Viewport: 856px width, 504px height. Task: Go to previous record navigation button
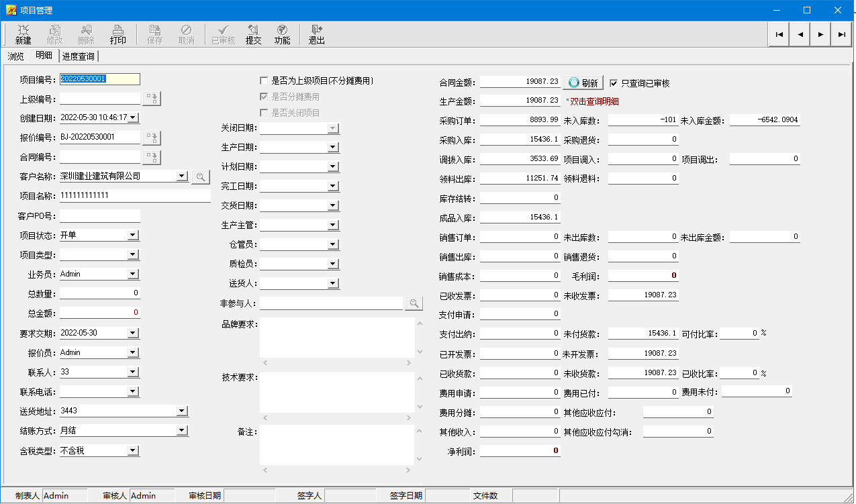800,34
